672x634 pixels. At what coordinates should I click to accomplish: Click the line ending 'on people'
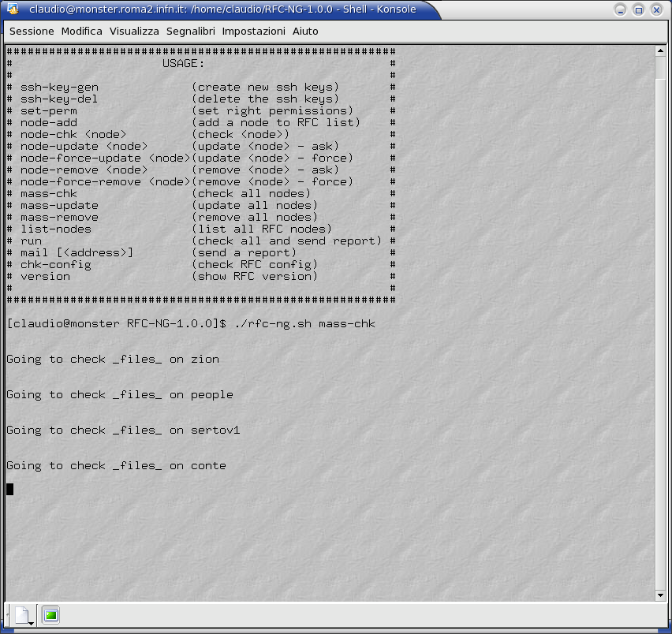coord(120,395)
